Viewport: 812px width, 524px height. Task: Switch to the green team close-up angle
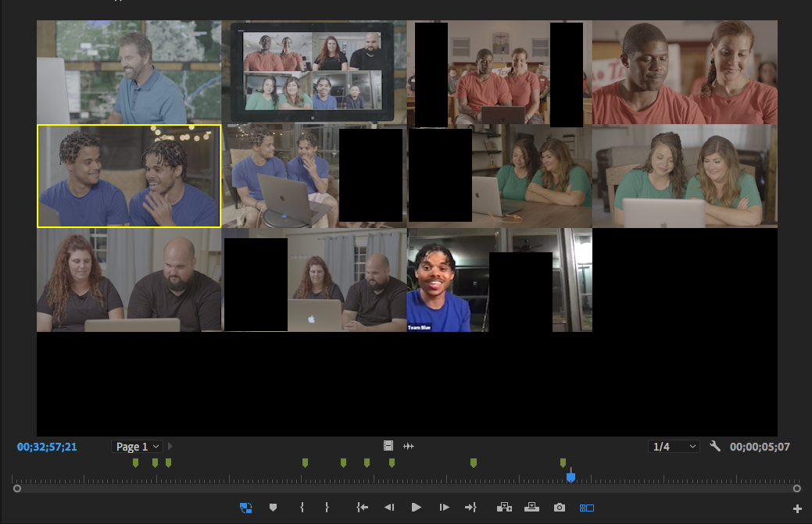click(685, 176)
